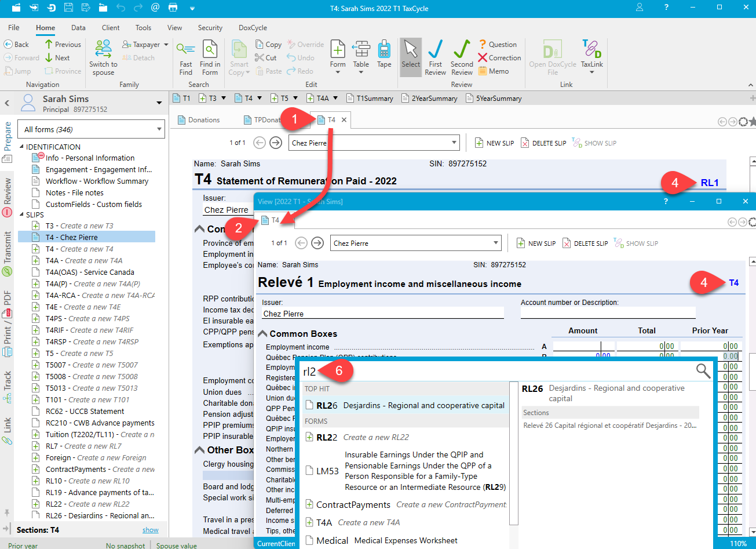The image size is (756, 549).
Task: Click Find in Form icon
Action: 210,49
